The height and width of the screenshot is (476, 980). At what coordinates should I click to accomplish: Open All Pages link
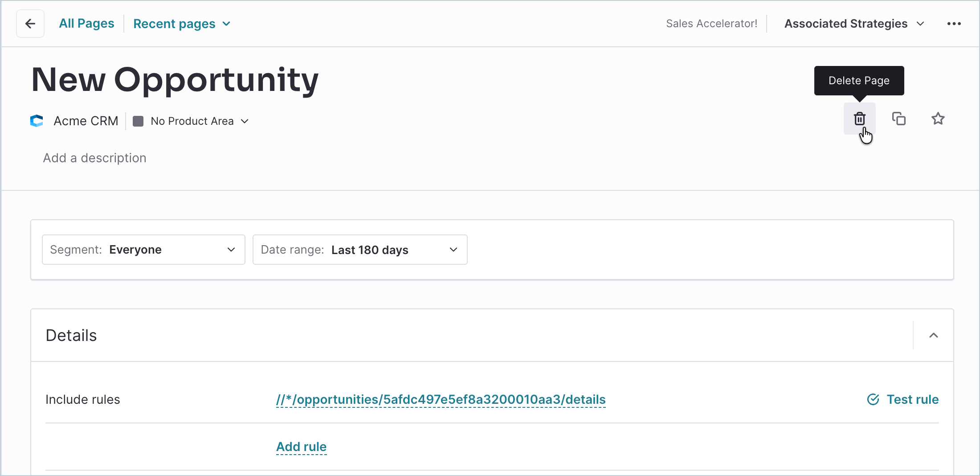pyautogui.click(x=86, y=24)
